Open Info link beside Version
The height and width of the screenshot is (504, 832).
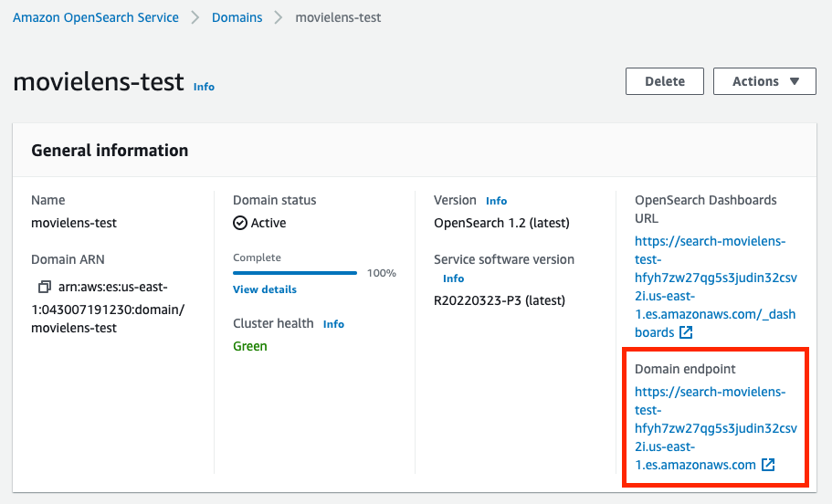click(x=497, y=201)
